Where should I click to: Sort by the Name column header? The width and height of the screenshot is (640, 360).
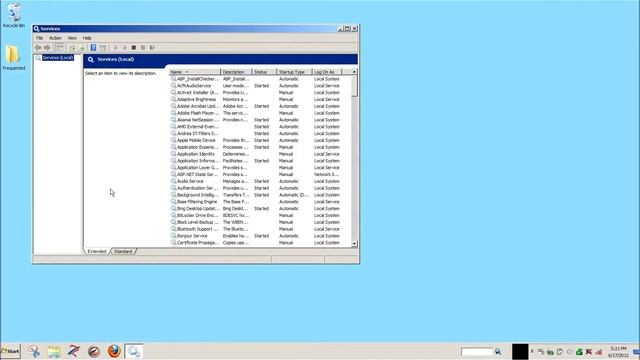click(x=195, y=72)
